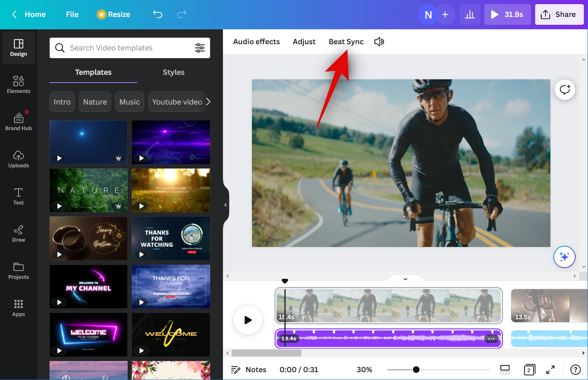Expand more template categories with the chevron

pos(208,102)
